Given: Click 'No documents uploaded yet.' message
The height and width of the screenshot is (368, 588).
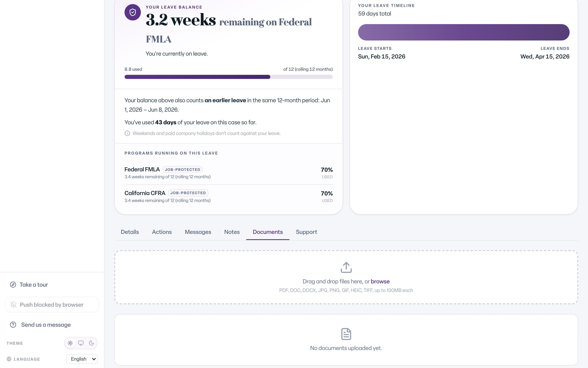Looking at the screenshot, I should coord(346,348).
